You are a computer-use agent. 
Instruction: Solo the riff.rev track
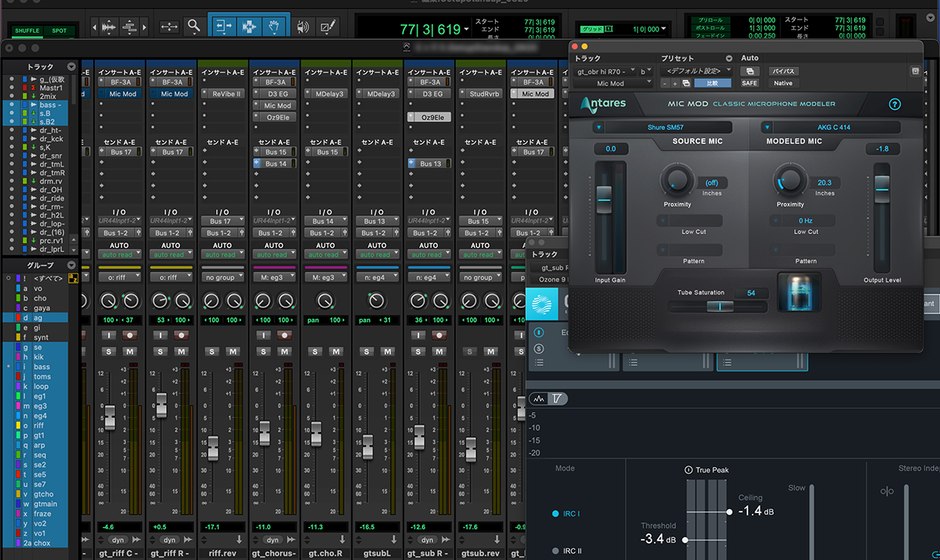point(212,352)
